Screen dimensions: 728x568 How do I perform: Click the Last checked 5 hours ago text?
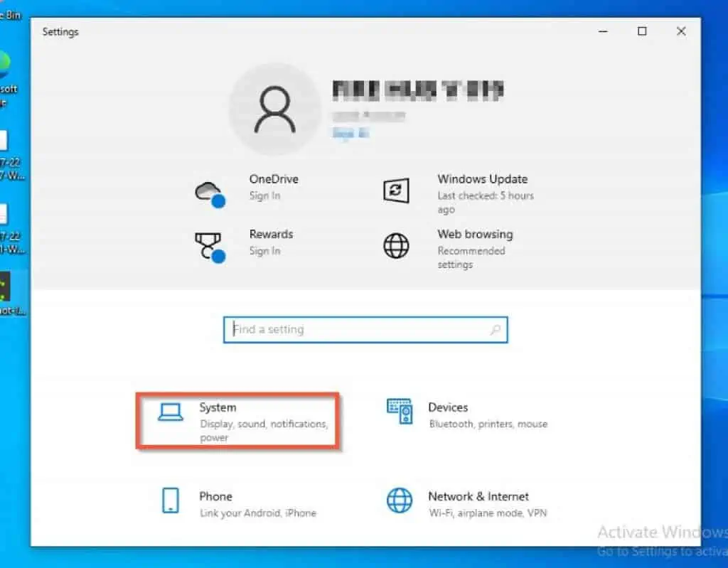pyautogui.click(x=486, y=202)
